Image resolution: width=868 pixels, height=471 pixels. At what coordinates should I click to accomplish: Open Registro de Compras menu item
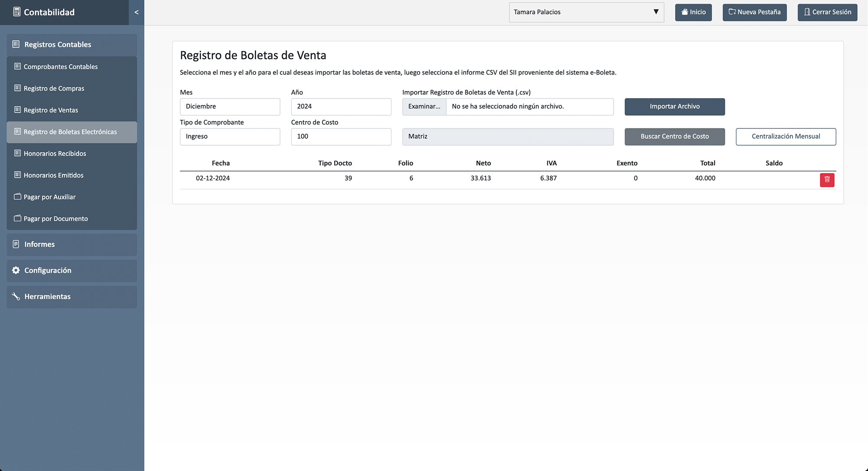[x=54, y=88]
